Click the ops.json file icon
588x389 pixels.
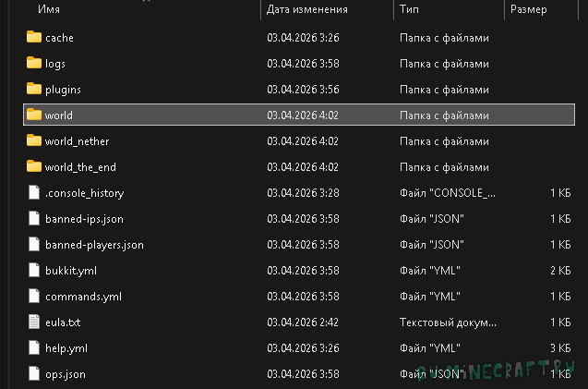click(x=34, y=373)
